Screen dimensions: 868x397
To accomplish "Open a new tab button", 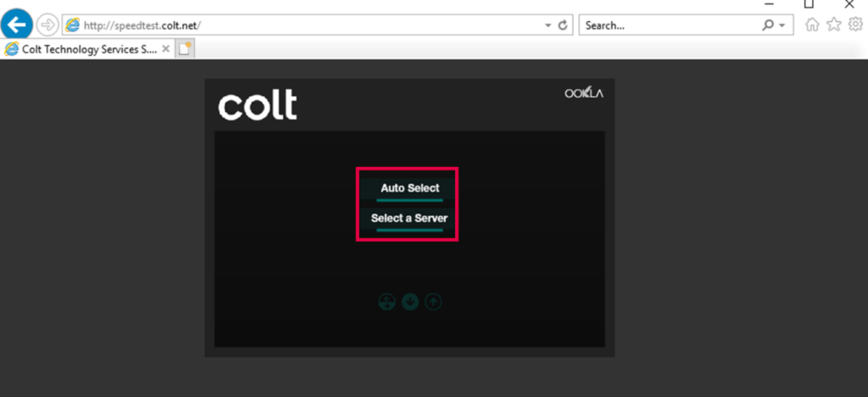I will click(185, 48).
